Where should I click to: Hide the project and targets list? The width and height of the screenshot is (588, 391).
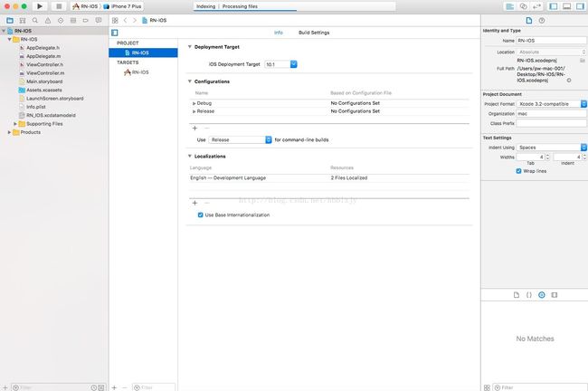(115, 33)
